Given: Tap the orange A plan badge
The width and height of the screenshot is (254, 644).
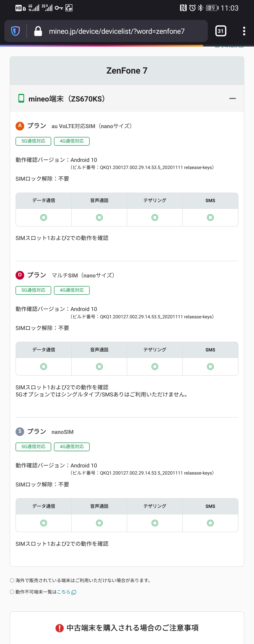Looking at the screenshot, I should click(20, 126).
